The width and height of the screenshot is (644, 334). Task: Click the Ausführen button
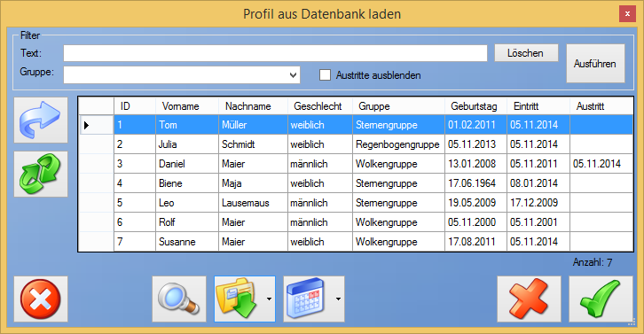coord(595,64)
